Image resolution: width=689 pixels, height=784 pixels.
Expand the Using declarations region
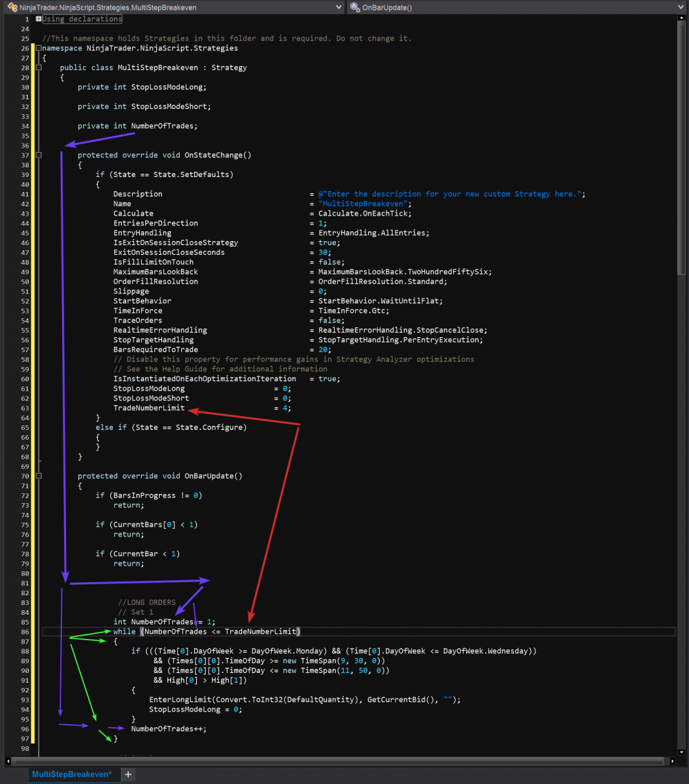click(39, 18)
